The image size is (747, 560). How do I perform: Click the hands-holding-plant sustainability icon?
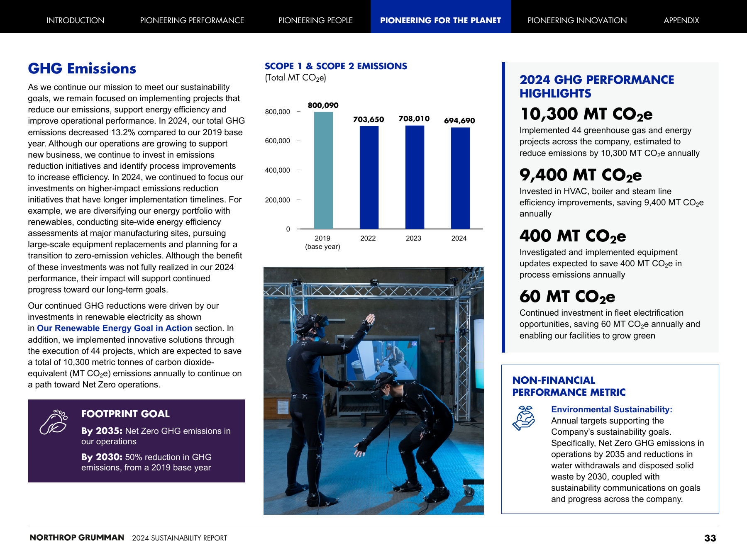pos(524,418)
